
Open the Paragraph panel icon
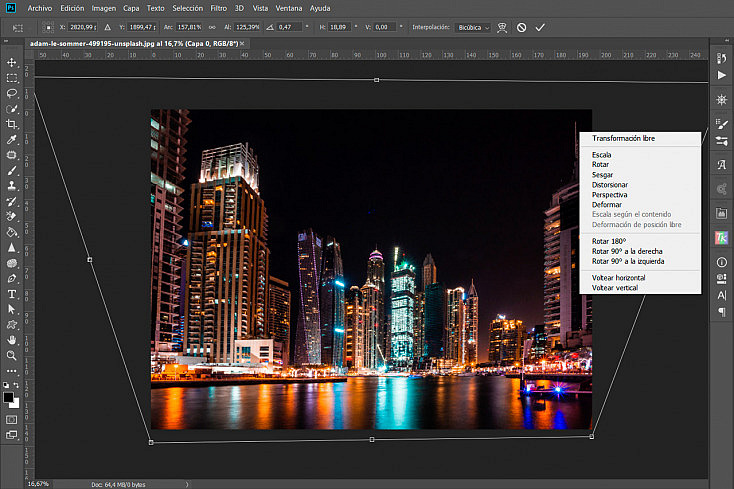(721, 312)
